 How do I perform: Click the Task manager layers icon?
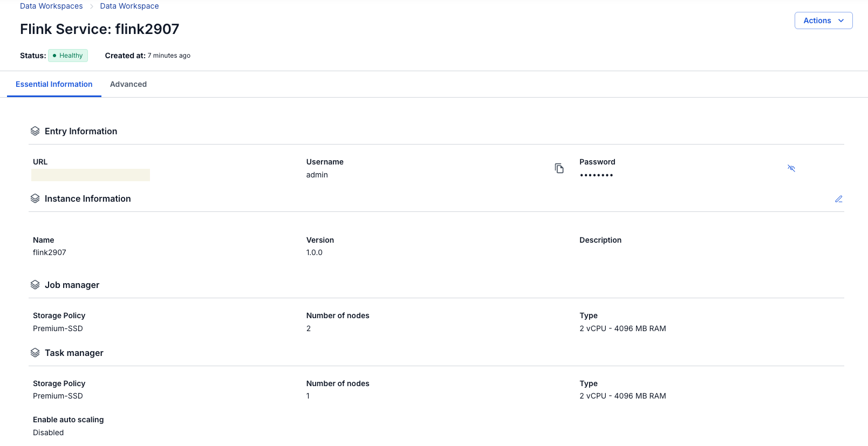coord(35,353)
